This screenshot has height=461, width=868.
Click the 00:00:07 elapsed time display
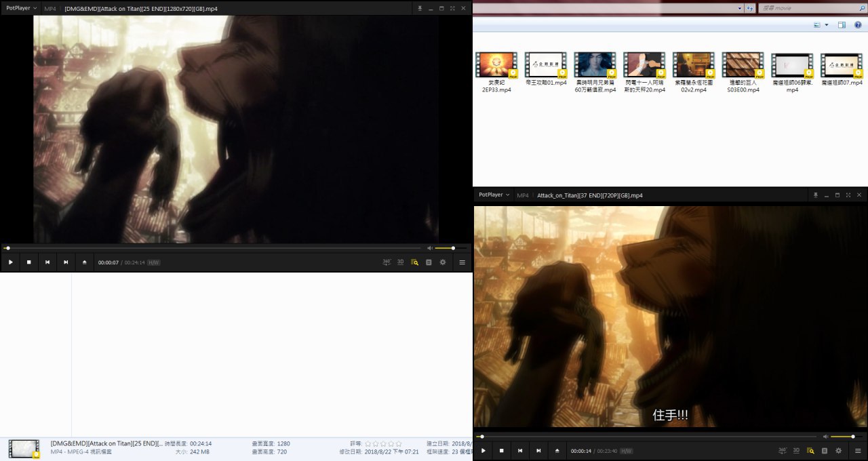108,262
